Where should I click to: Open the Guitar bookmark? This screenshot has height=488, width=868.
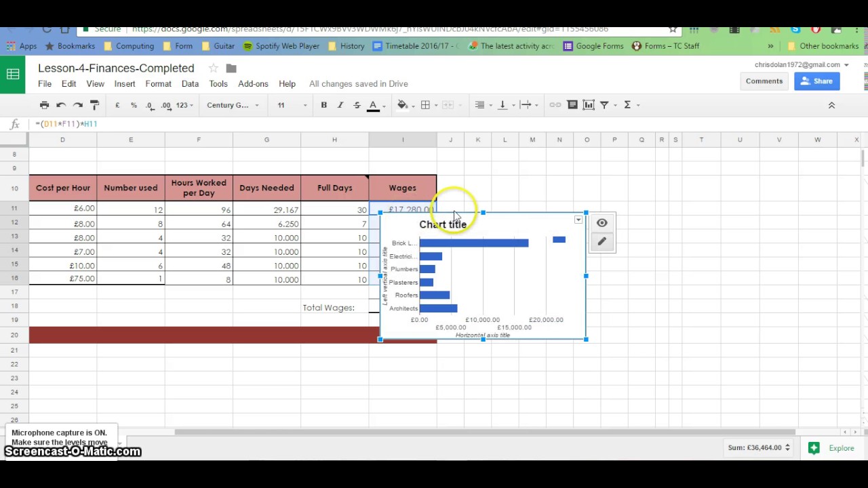coord(218,46)
